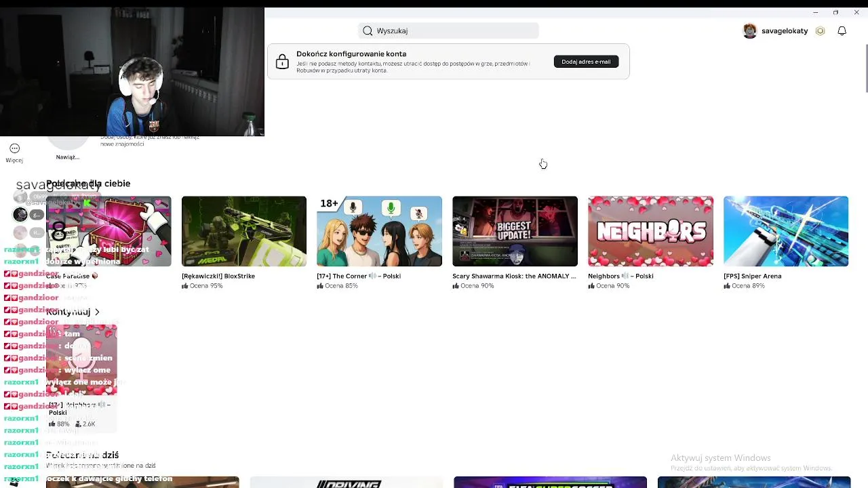868x488 pixels.
Task: Open savagelokaty profile avatar
Action: (749, 30)
